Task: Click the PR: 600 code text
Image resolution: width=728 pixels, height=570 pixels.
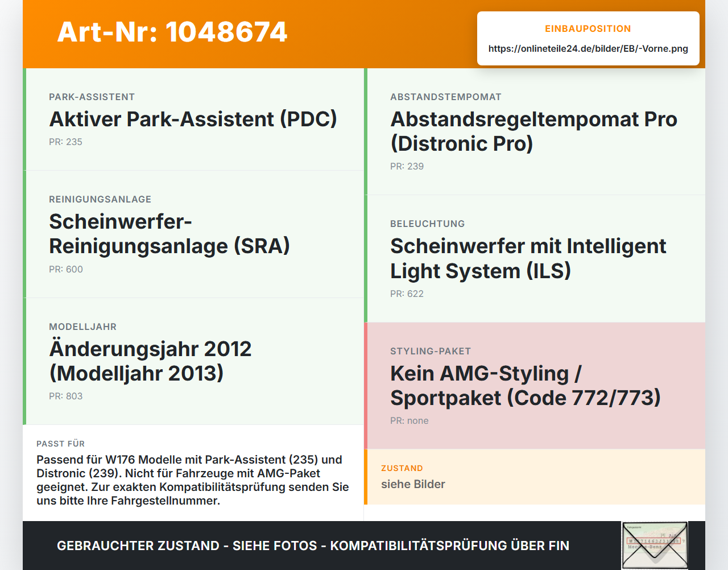Action: coord(66,269)
